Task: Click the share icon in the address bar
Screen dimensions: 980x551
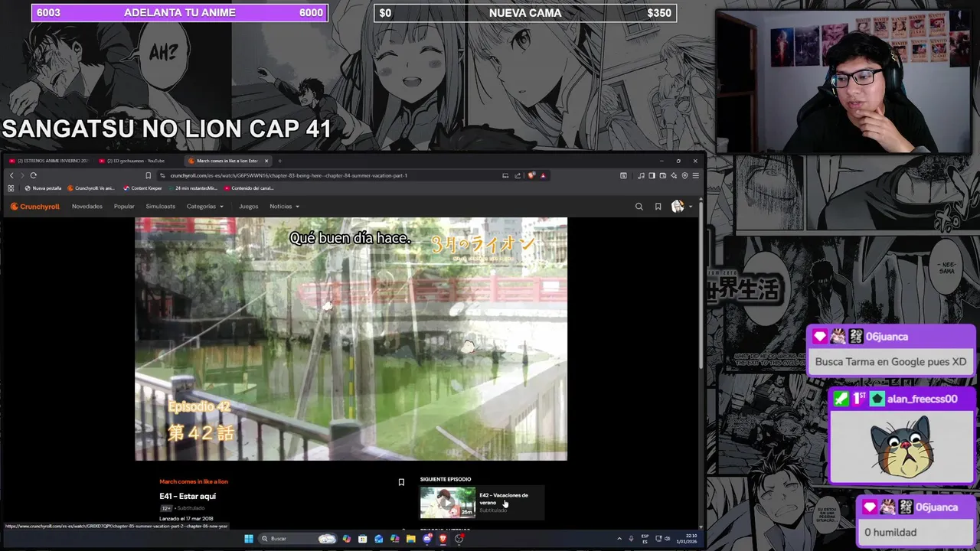Action: pos(518,175)
